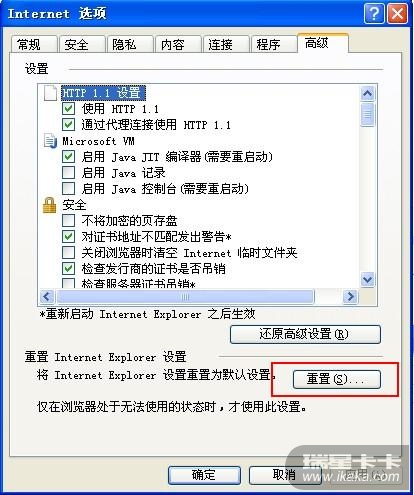Click the scroll left arrow in settings list
The image size is (414, 495).
tap(47, 296)
